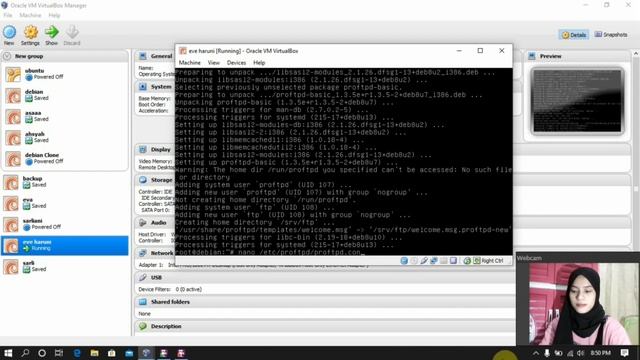The width and height of the screenshot is (640, 360).
Task: Open Cortana from the taskbar
Action: [42, 353]
